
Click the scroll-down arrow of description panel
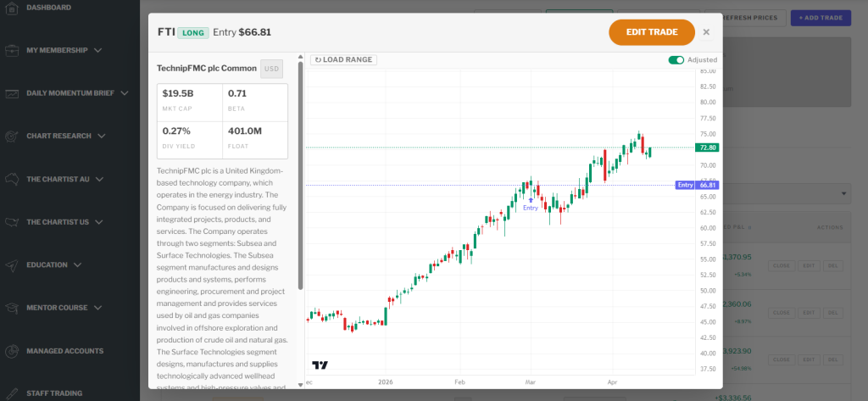[301, 384]
